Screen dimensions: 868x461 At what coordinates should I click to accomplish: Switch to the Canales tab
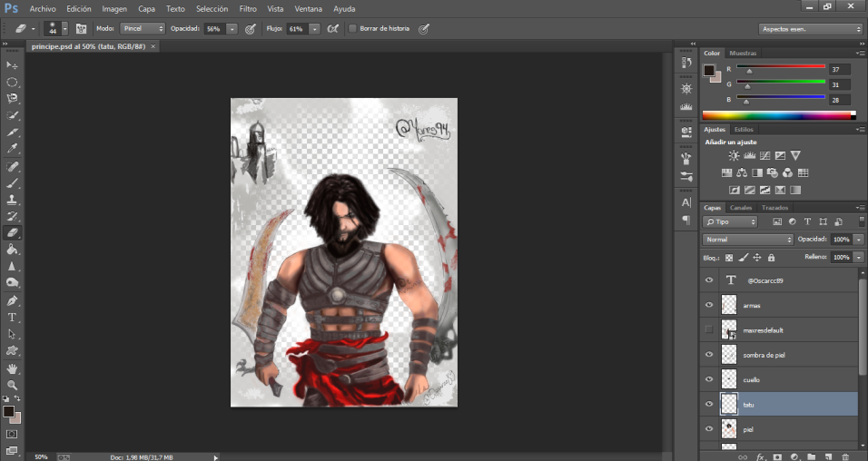tap(741, 208)
